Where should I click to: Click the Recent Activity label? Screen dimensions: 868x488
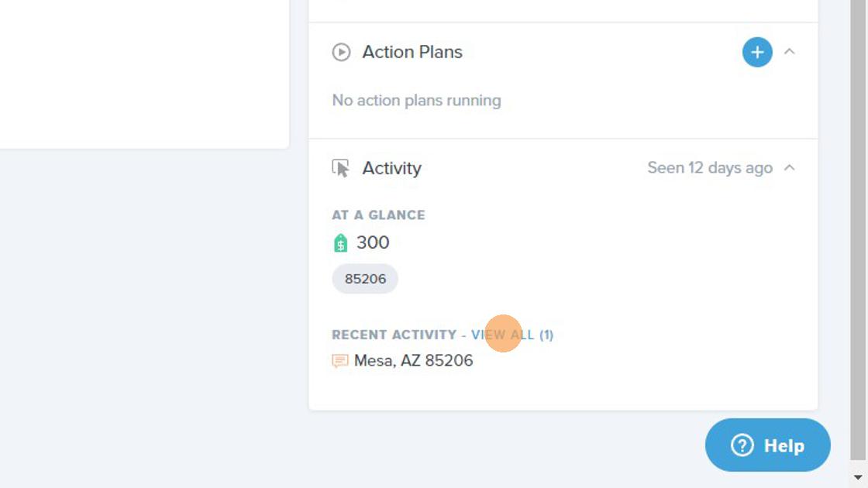point(394,335)
